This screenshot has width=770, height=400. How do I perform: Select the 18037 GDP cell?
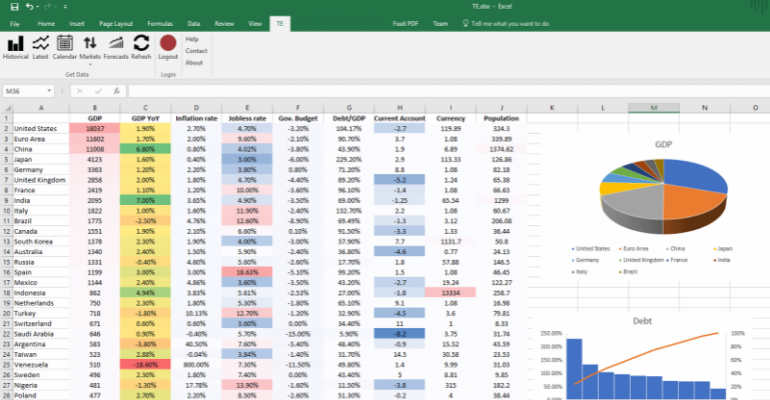95,129
